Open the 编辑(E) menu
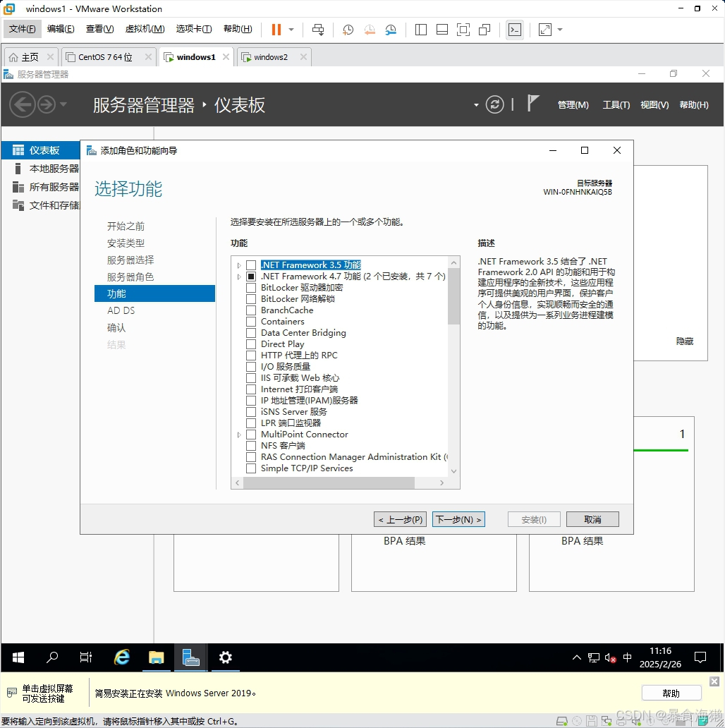Viewport: 725px width, 728px height. 61,29
